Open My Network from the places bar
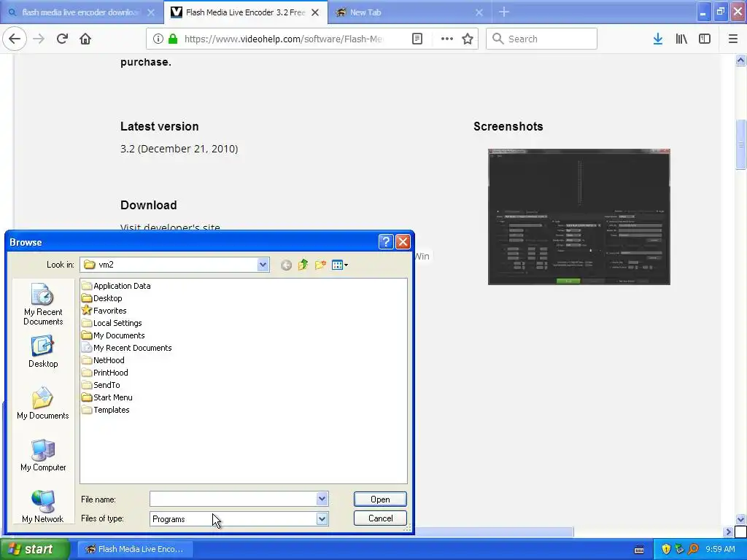 pyautogui.click(x=43, y=507)
